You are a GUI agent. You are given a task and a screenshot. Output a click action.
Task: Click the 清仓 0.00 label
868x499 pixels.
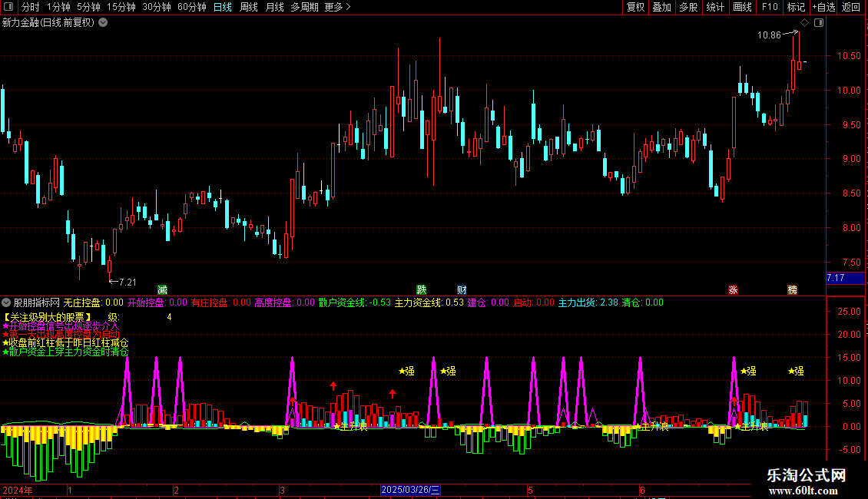(x=643, y=302)
